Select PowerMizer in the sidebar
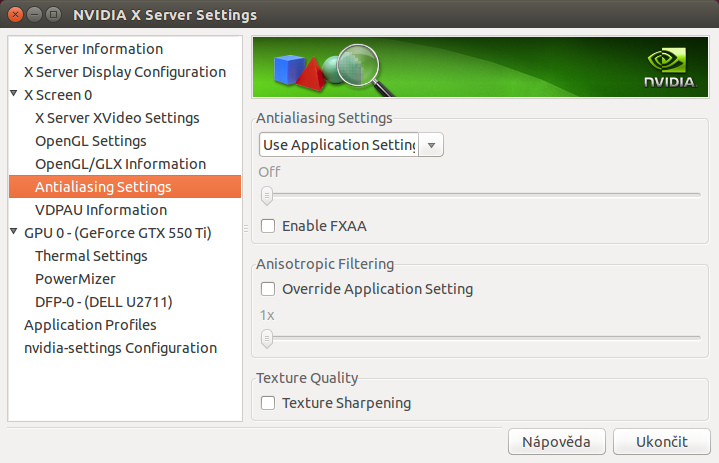719x463 pixels. tap(75, 279)
